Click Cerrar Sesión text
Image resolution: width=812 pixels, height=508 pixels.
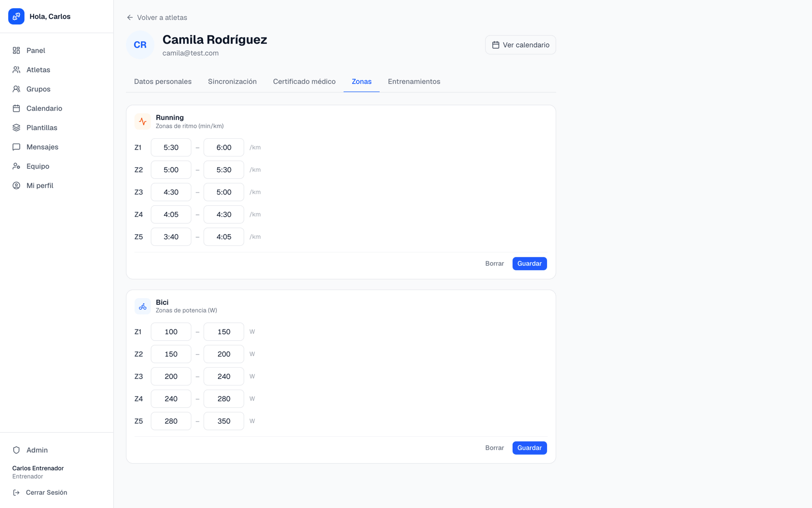point(47,492)
